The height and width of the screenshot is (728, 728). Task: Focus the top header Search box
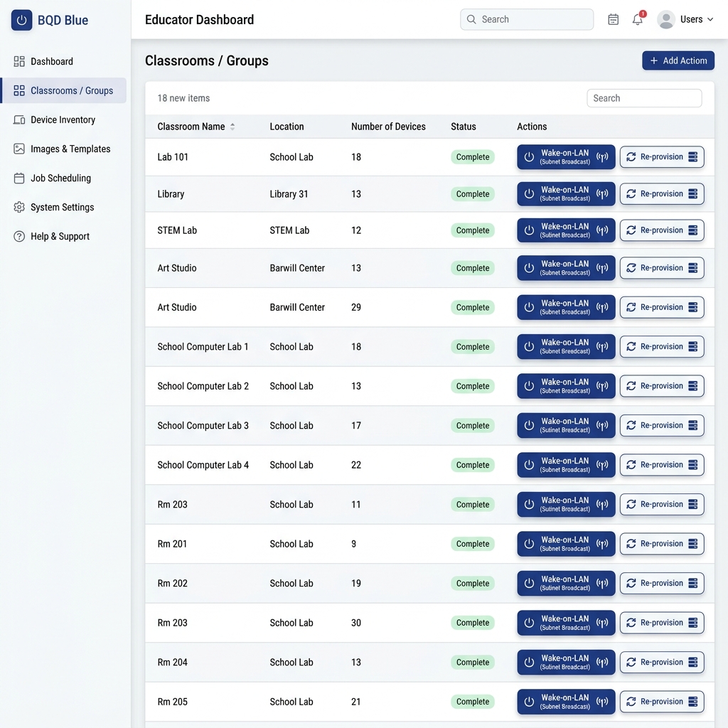click(x=527, y=19)
